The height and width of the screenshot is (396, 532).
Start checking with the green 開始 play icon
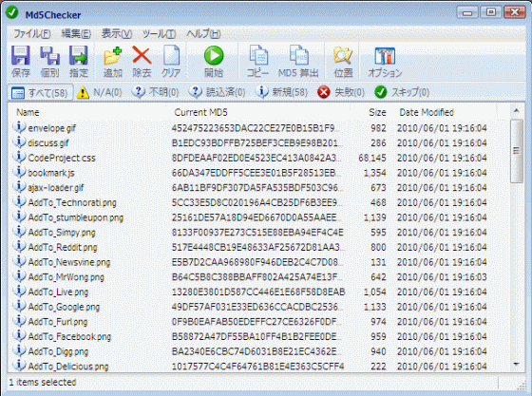coord(214,62)
